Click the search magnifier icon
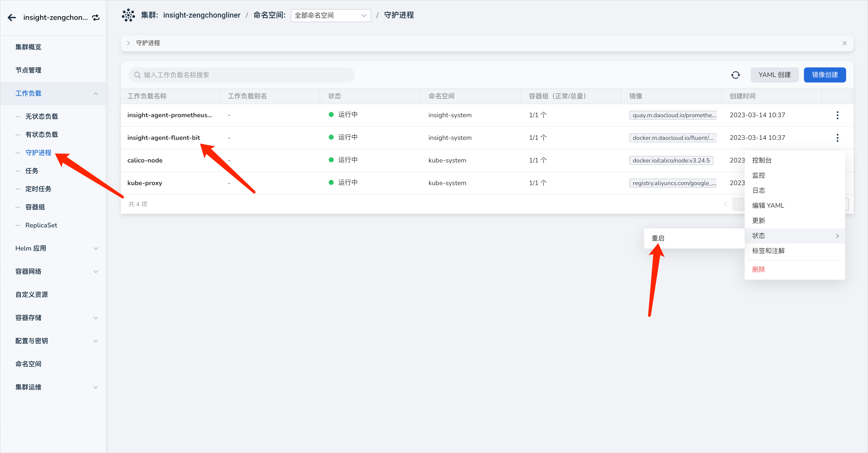 point(137,75)
